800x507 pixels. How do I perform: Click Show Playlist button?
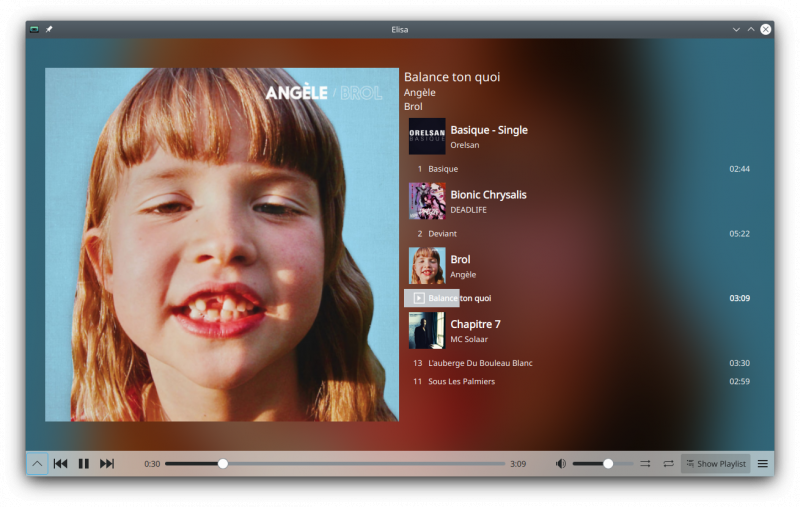click(715, 464)
